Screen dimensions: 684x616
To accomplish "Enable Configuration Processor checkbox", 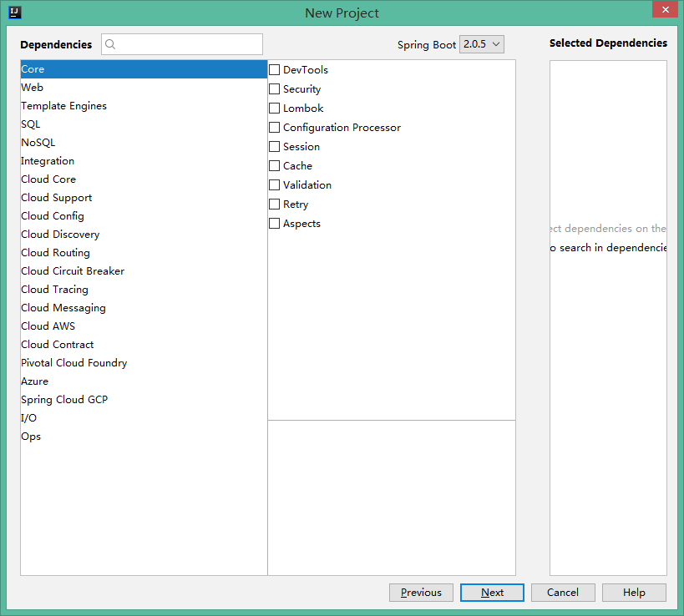I will click(x=275, y=128).
